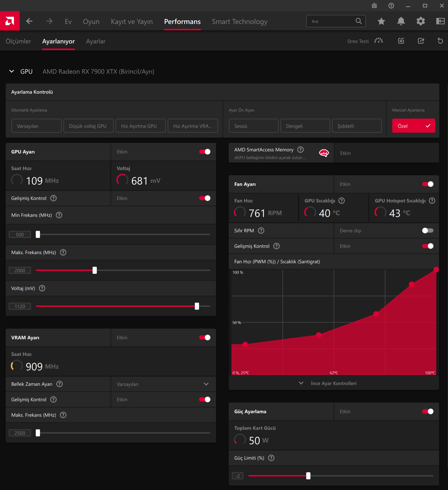The width and height of the screenshot is (448, 490).
Task: Click the Voltaj (mV) slider handle
Action: coord(197,306)
